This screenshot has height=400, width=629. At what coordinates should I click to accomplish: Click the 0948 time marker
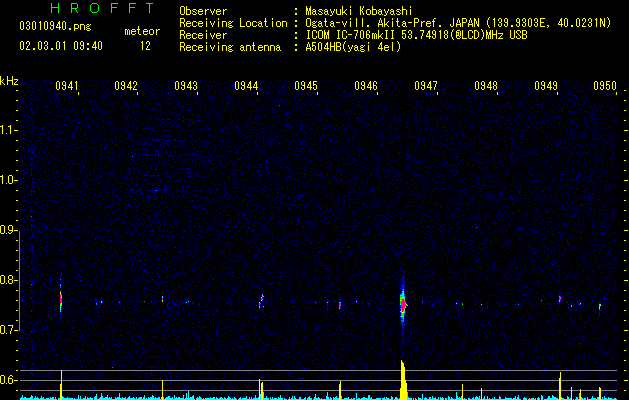point(486,86)
